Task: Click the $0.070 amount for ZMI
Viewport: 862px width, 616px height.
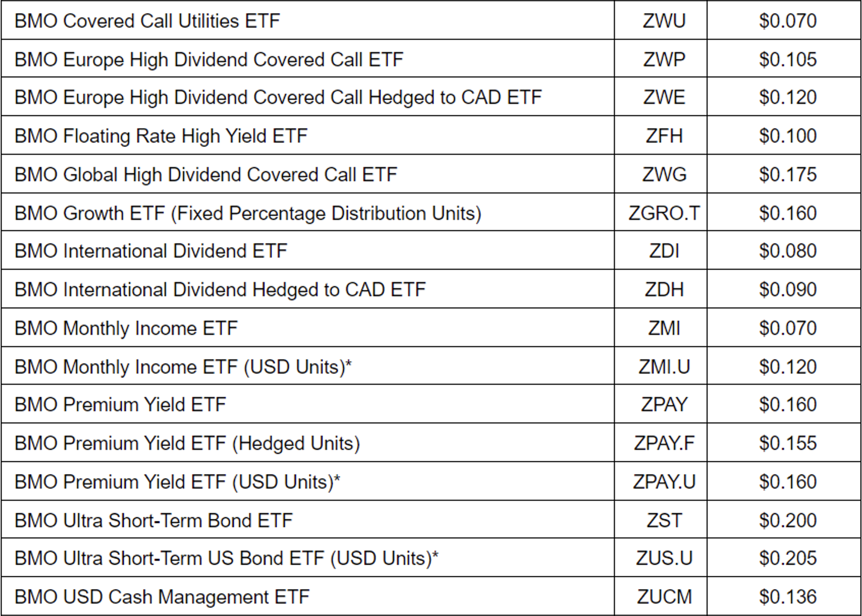Action: click(x=787, y=328)
